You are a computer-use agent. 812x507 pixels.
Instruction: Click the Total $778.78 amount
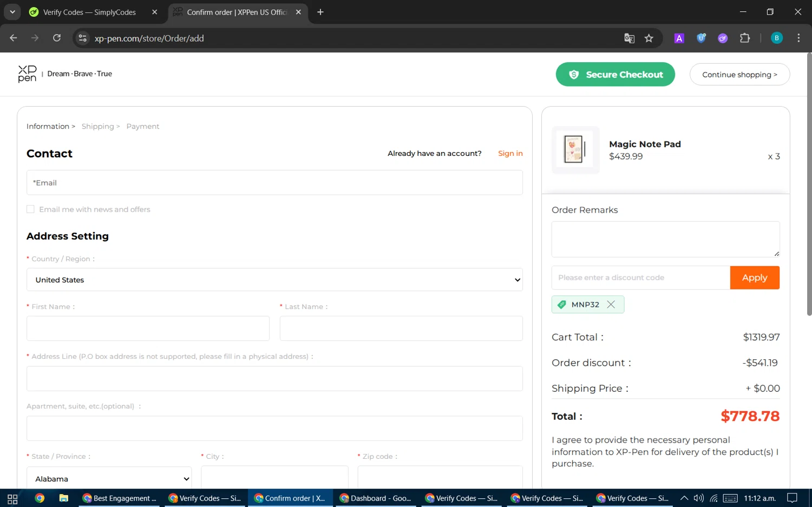pos(750,416)
